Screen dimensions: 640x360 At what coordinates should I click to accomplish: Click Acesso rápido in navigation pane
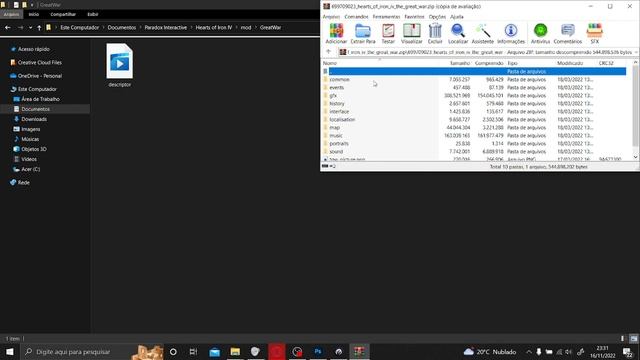click(x=33, y=49)
